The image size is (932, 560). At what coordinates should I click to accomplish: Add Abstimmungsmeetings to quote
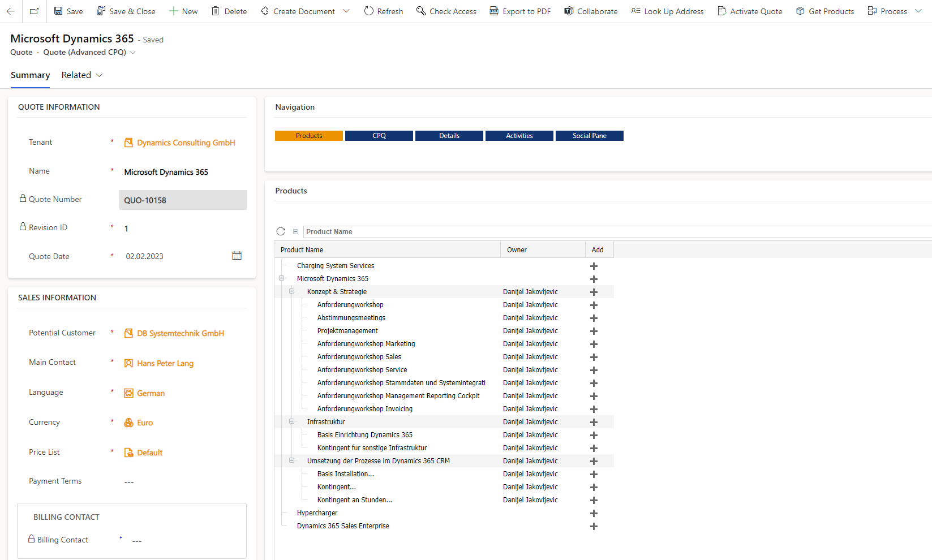coord(594,318)
